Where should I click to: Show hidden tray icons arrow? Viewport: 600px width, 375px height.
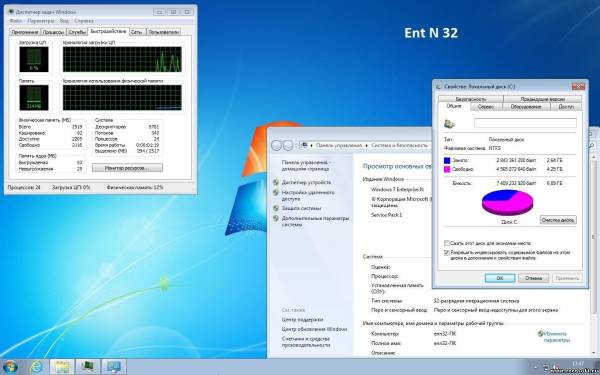click(x=535, y=367)
